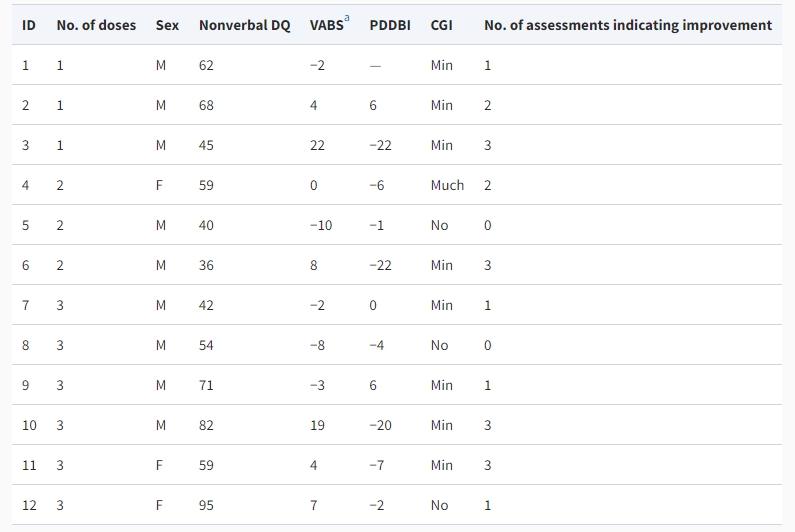Viewport: 795px width, 532px height.
Task: Click the 'PDDBI' column header
Action: point(390,25)
